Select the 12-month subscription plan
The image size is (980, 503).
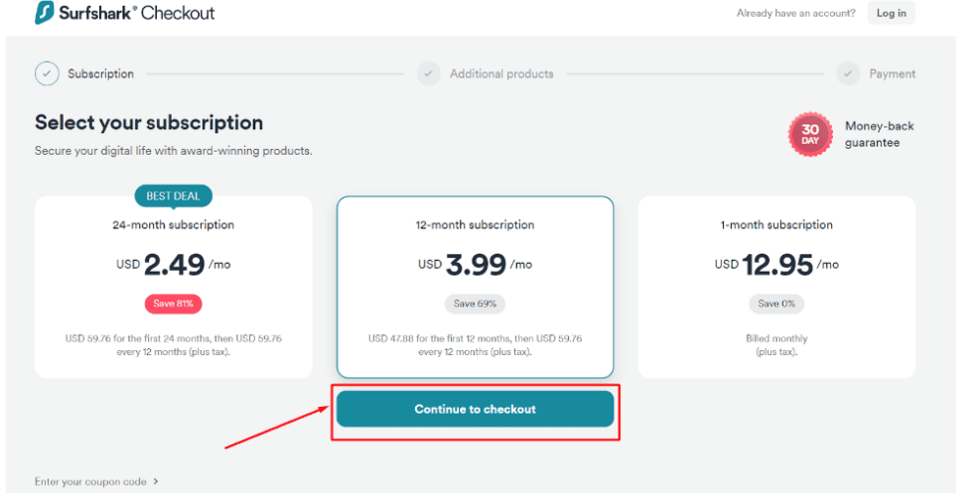click(x=475, y=288)
